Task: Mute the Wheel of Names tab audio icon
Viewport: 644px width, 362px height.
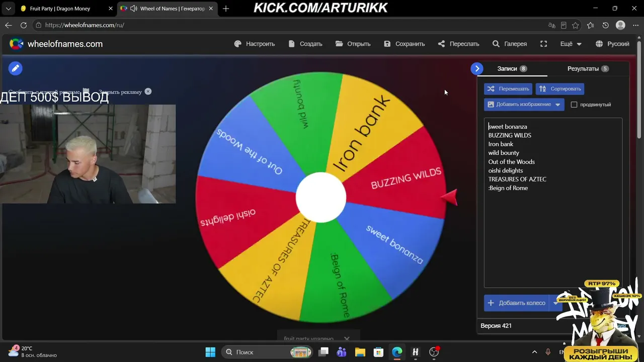Action: coord(133,9)
